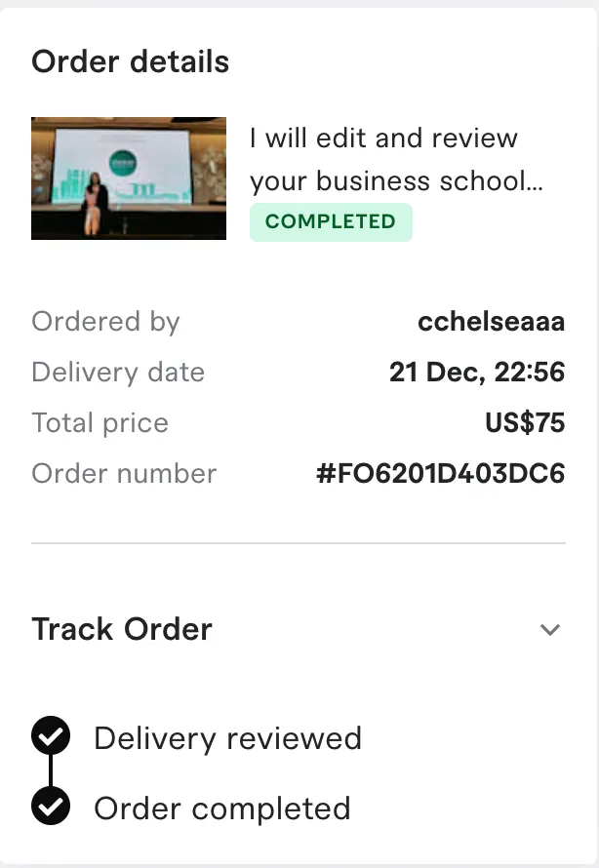Click the Delivery reviewed checkmark icon

(51, 736)
